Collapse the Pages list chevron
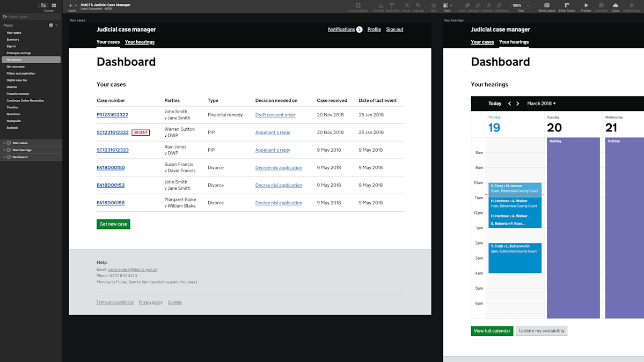 point(56,25)
